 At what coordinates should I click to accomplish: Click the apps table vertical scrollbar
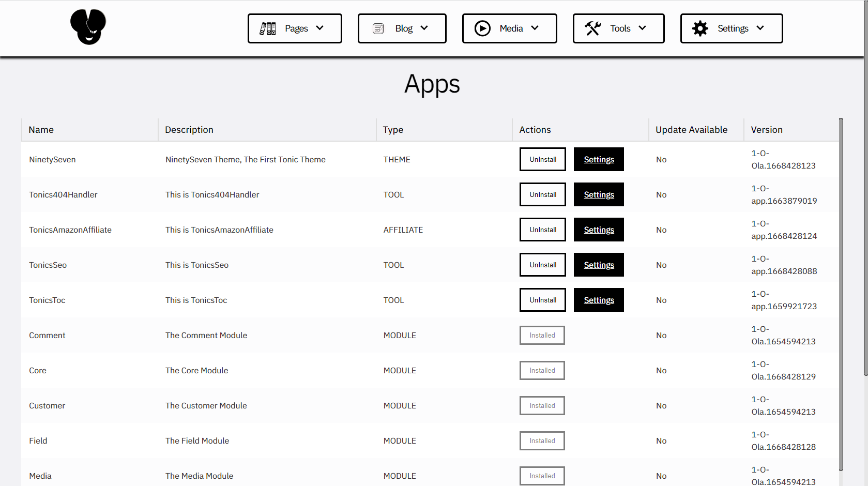(841, 295)
